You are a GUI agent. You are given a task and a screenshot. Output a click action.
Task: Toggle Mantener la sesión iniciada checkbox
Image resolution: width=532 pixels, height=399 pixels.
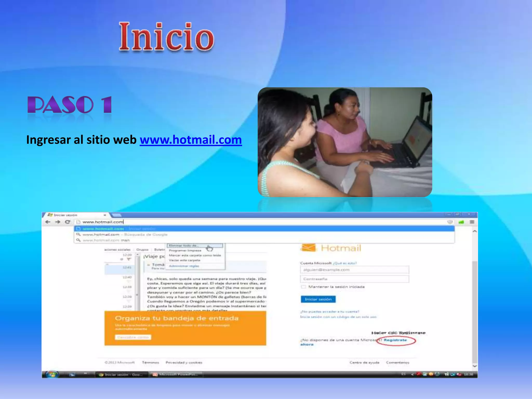click(x=303, y=287)
